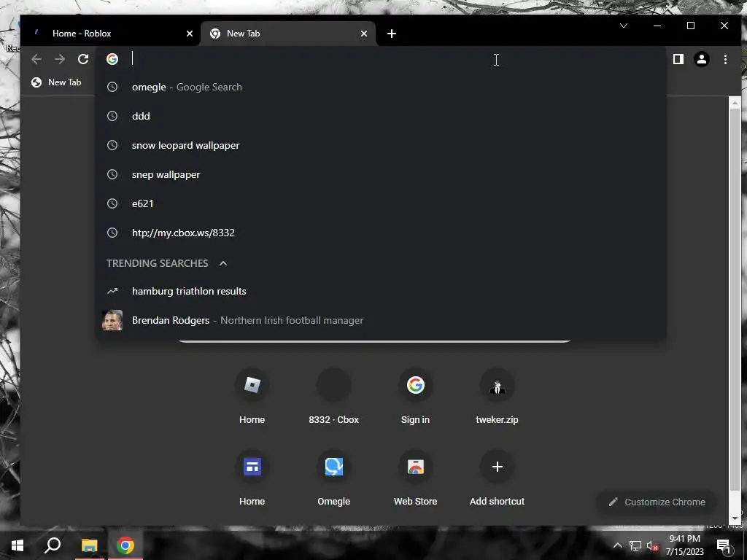Open the Roblox Home shortcut tile
The width and height of the screenshot is (747, 560).
[252, 396]
